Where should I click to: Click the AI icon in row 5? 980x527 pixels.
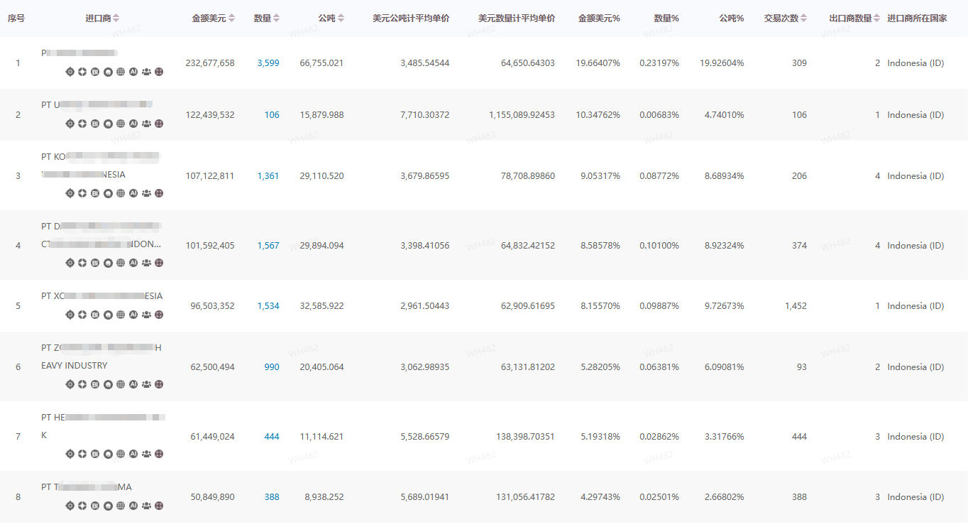point(133,315)
